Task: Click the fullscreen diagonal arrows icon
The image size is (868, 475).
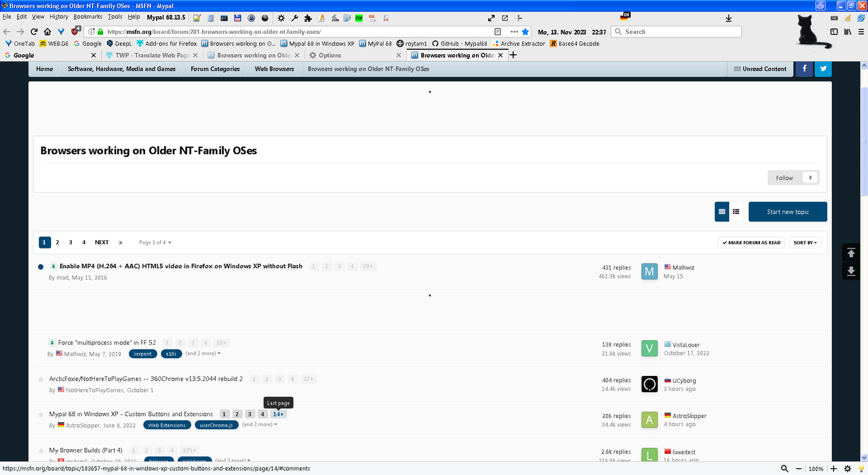Action: tap(492, 18)
